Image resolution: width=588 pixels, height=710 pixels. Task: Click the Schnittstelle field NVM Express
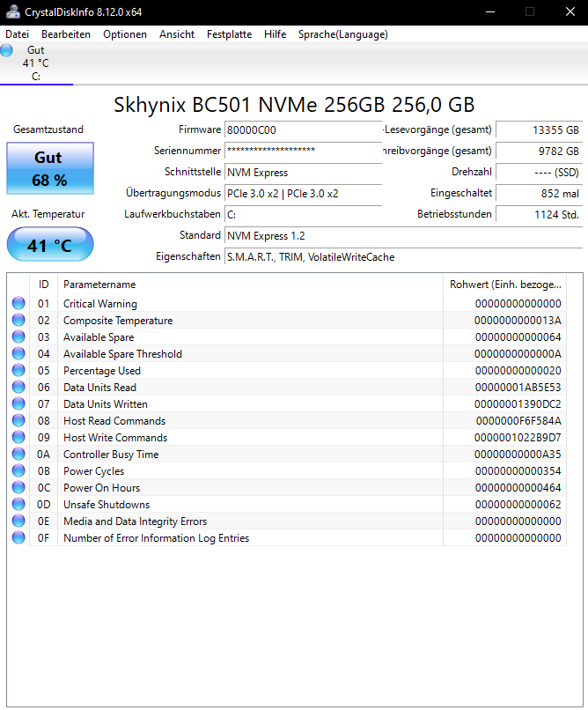(x=303, y=172)
